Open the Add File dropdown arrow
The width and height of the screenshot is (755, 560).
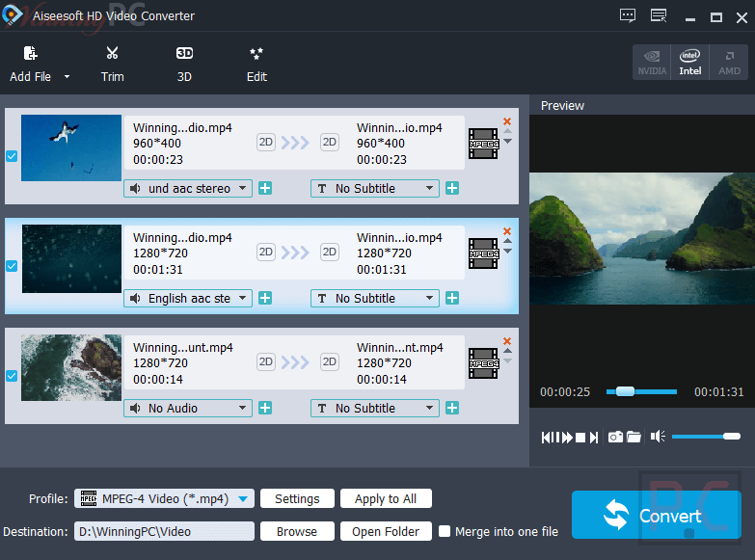pyautogui.click(x=67, y=76)
